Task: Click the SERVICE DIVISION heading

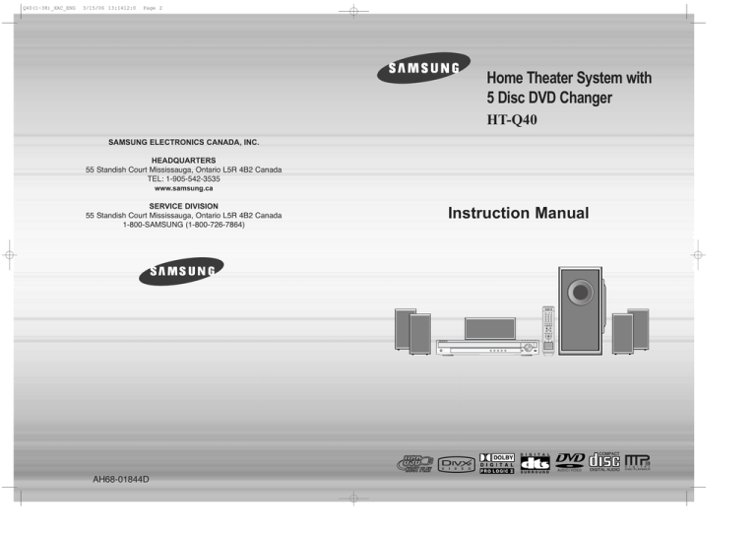Action: pos(184,207)
